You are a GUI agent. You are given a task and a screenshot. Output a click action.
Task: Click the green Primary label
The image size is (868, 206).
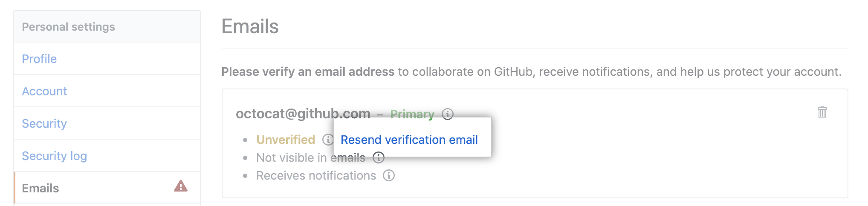point(412,114)
